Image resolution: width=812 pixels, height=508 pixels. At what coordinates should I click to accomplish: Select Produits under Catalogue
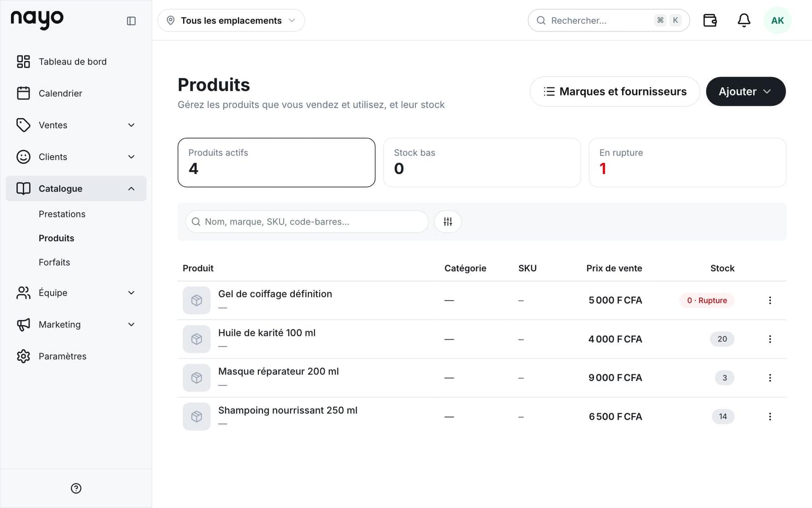(x=56, y=238)
